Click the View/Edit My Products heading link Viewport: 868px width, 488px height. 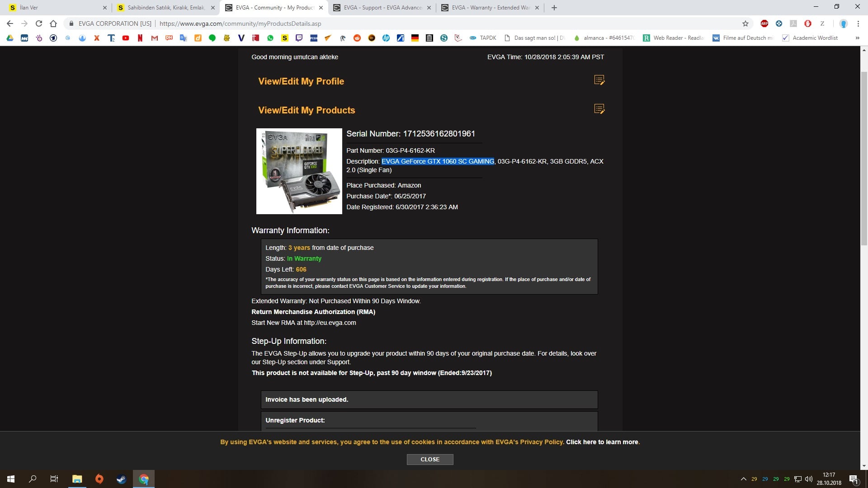point(307,110)
